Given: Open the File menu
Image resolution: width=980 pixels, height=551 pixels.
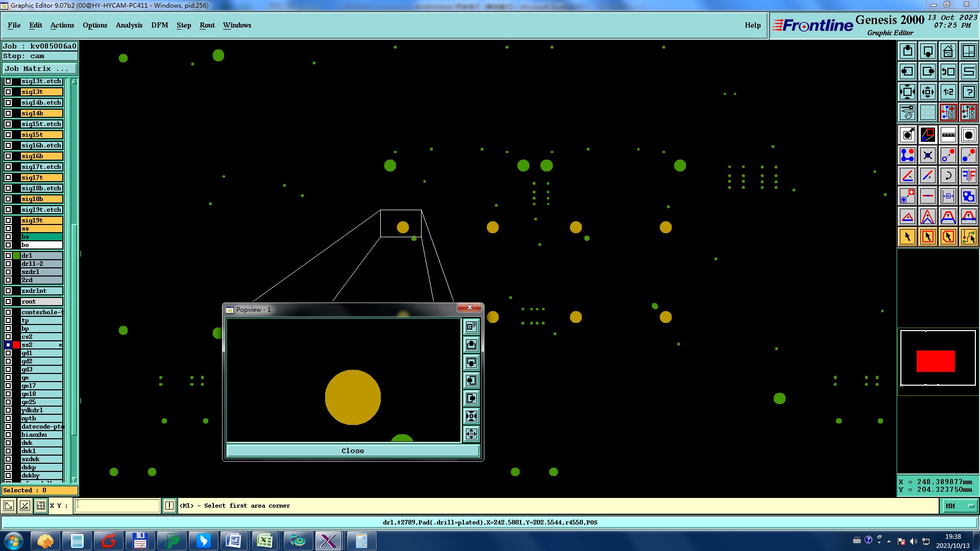Looking at the screenshot, I should pyautogui.click(x=14, y=25).
